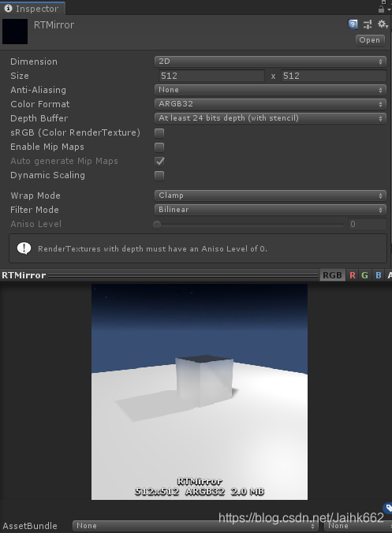Click the Open button
The image size is (392, 533).
tap(370, 39)
